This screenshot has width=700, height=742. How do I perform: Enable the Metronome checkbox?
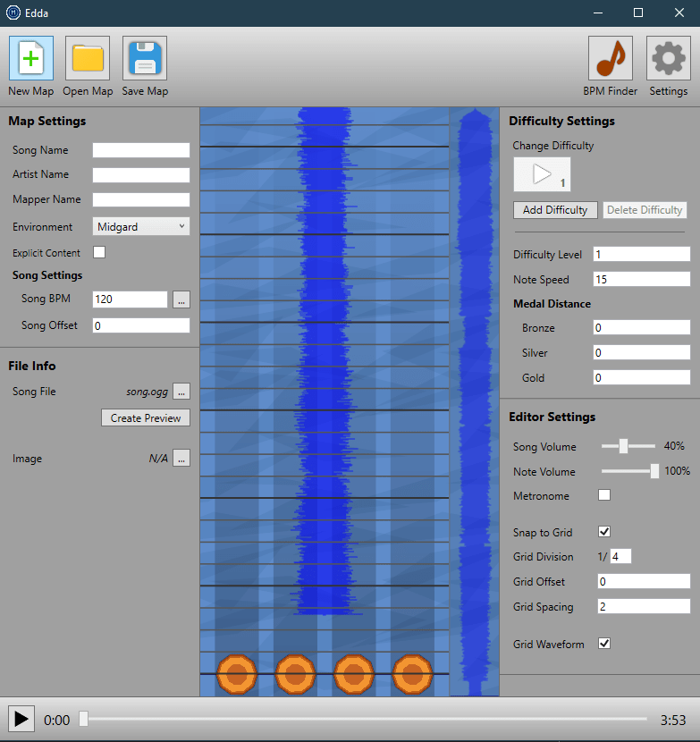pos(604,495)
